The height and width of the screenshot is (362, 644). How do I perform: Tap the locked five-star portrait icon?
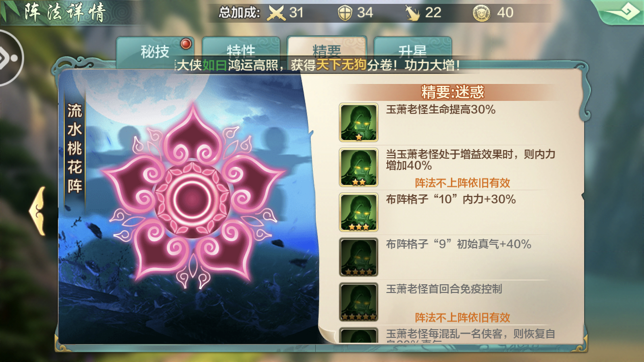pyautogui.click(x=359, y=302)
